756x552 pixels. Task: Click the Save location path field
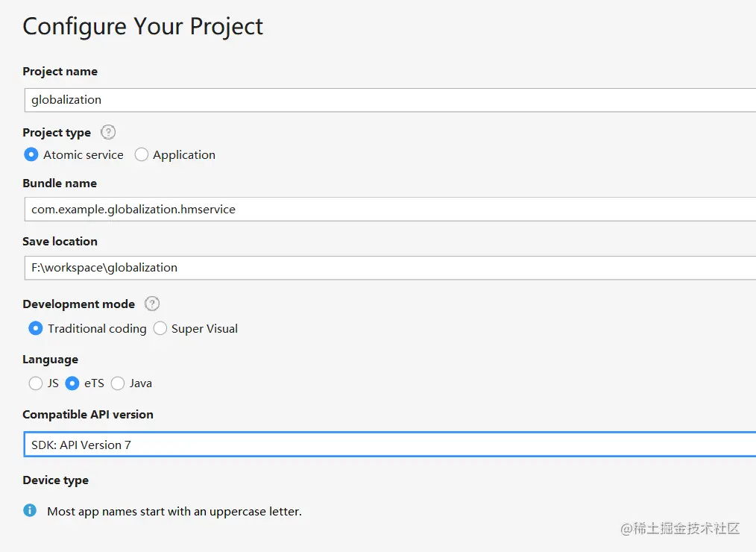[389, 267]
